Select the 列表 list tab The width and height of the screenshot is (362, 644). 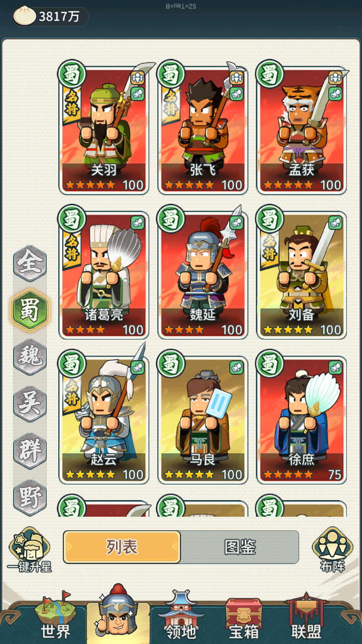(122, 547)
